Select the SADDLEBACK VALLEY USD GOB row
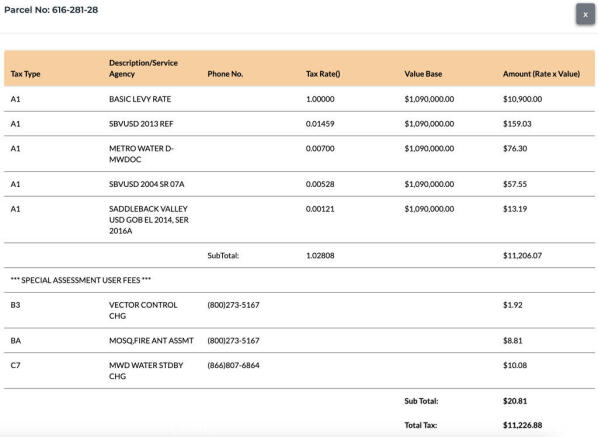598x437 pixels. 299,220
